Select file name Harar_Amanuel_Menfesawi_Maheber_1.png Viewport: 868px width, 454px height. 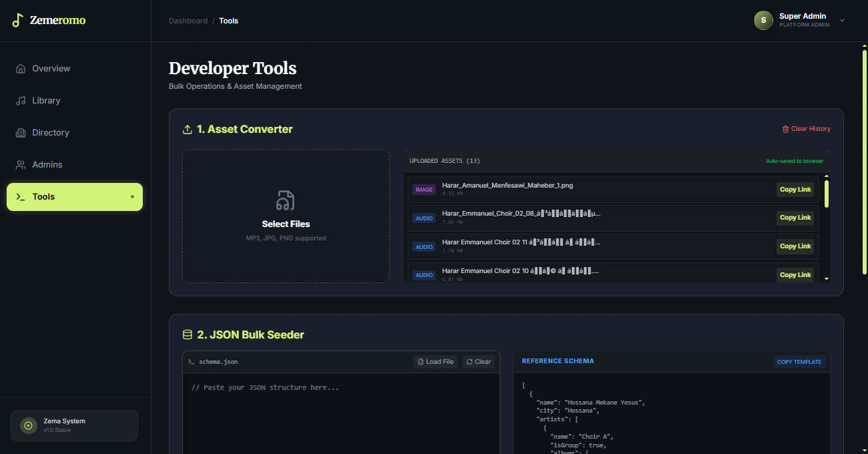(x=508, y=185)
